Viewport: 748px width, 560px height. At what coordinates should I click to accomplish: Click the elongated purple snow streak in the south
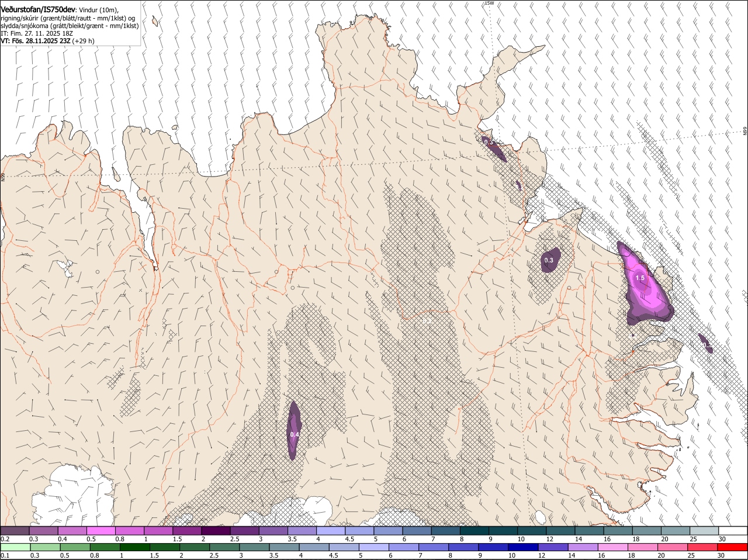tap(293, 430)
